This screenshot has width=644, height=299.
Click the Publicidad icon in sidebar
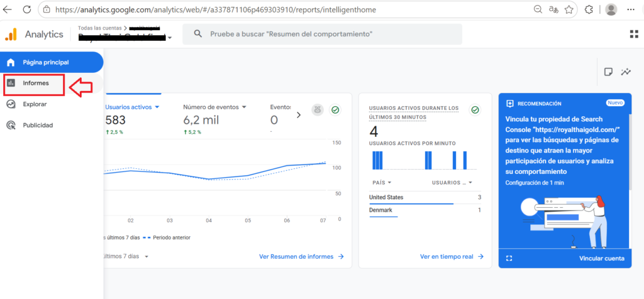11,125
